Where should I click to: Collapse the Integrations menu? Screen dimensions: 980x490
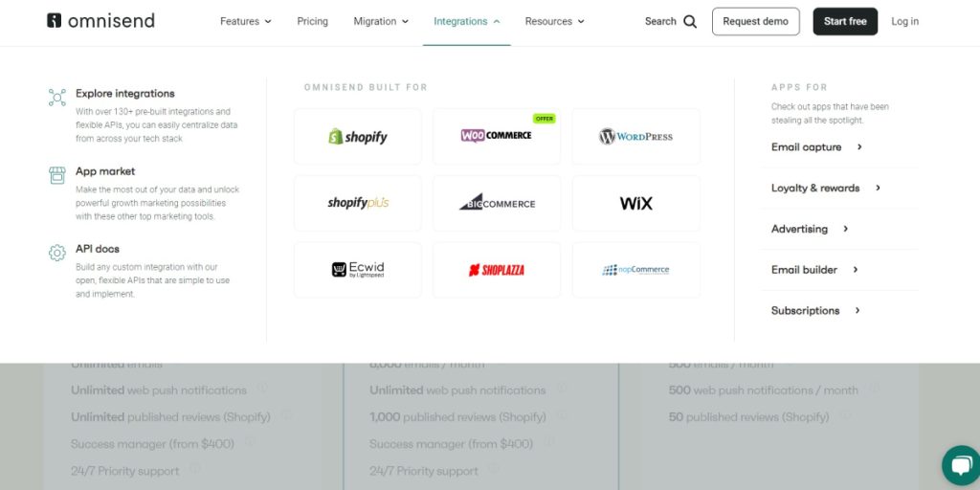pos(467,21)
